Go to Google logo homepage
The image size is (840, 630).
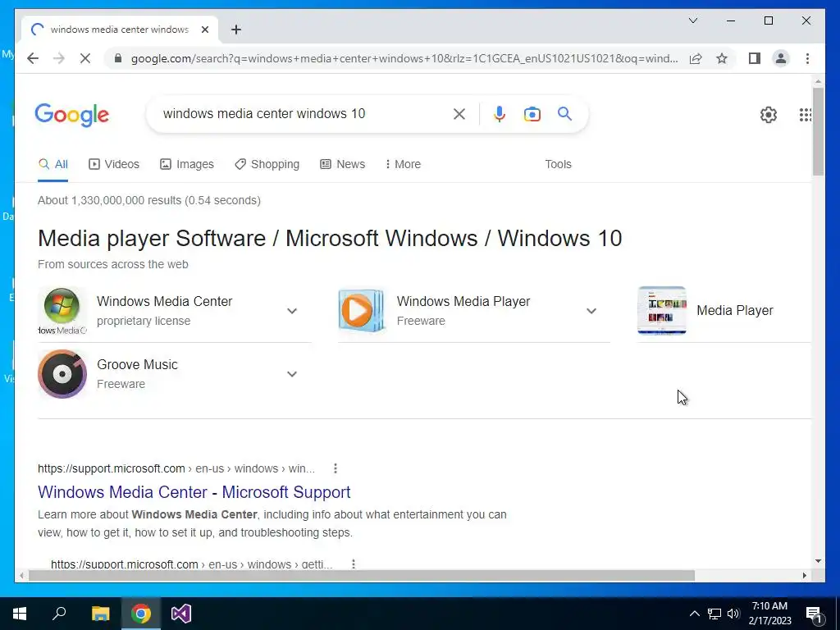click(72, 115)
